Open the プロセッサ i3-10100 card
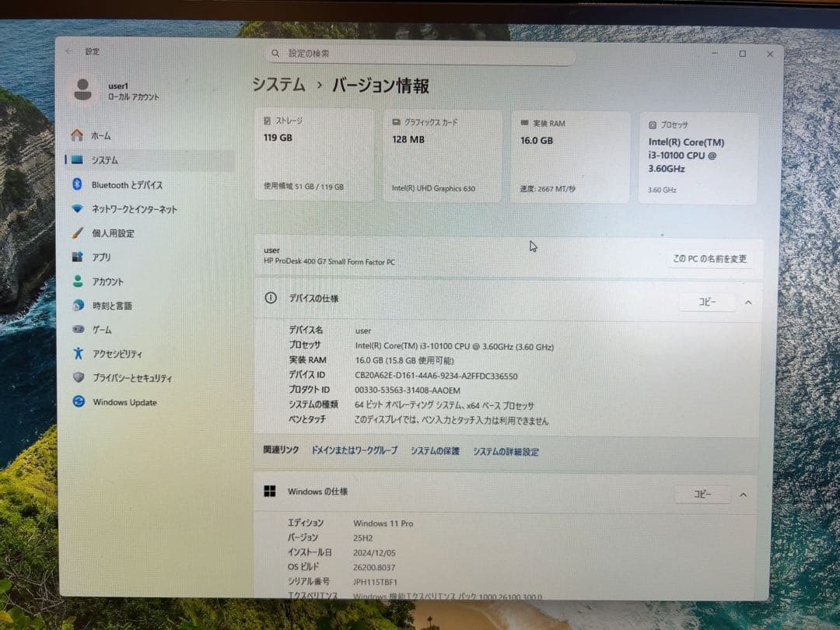Viewport: 840px width, 630px height. click(x=698, y=158)
